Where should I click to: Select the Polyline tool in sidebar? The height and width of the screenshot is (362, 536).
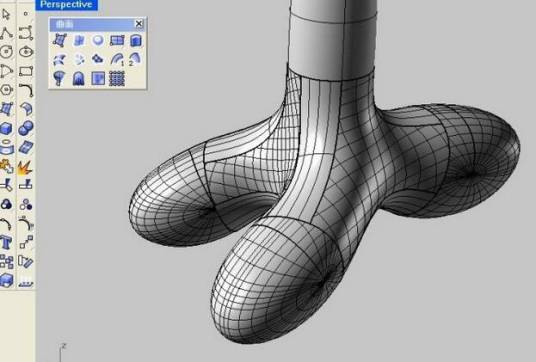[x=6, y=33]
